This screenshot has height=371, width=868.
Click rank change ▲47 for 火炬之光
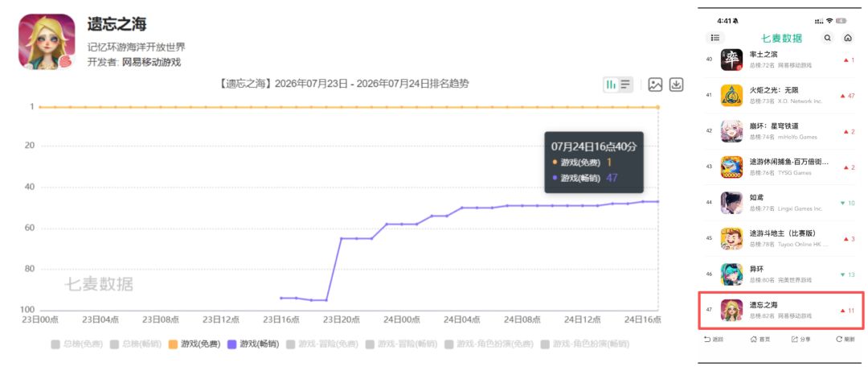[x=847, y=96]
